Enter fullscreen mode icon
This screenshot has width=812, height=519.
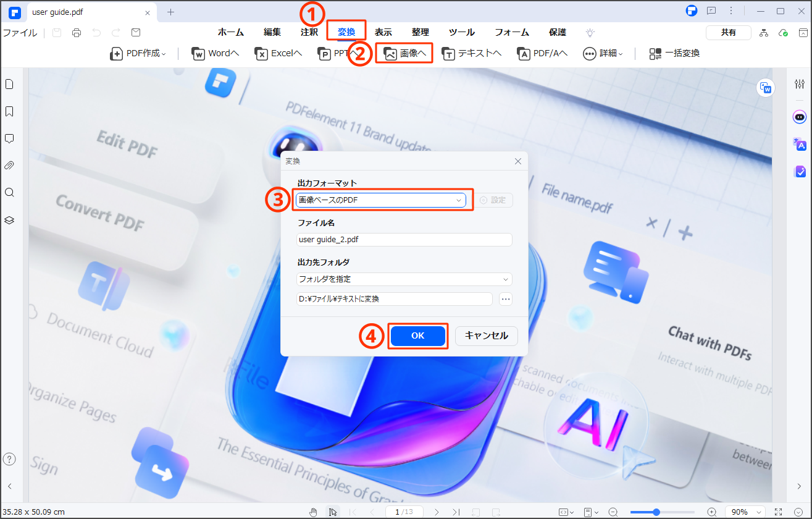coord(778,512)
